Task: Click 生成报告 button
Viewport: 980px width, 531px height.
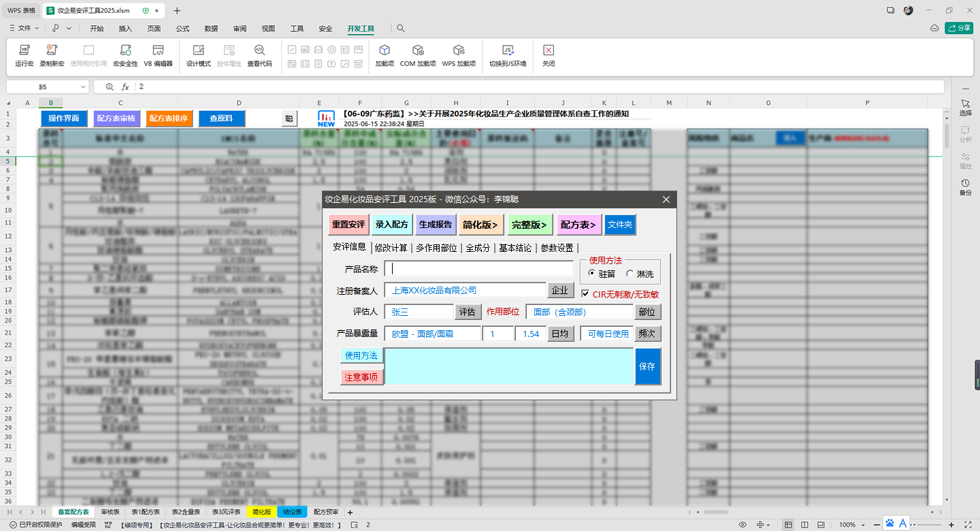Action: (x=436, y=225)
